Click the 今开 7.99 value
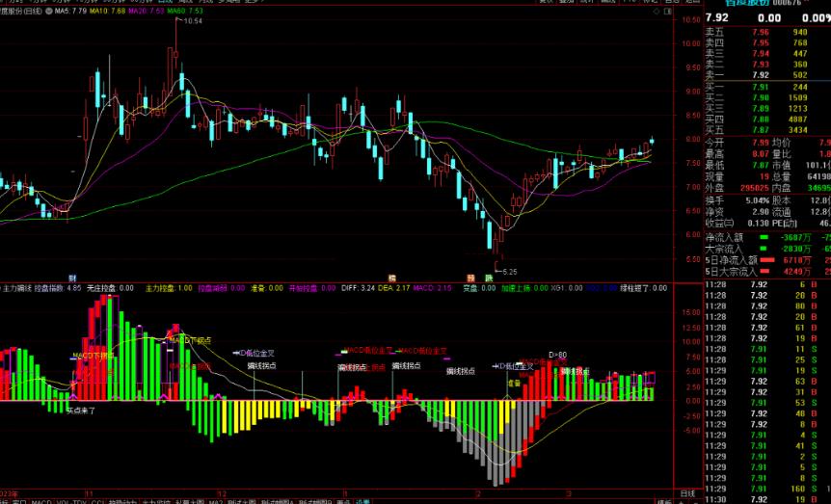Image resolution: width=831 pixels, height=504 pixels. pyautogui.click(x=761, y=143)
